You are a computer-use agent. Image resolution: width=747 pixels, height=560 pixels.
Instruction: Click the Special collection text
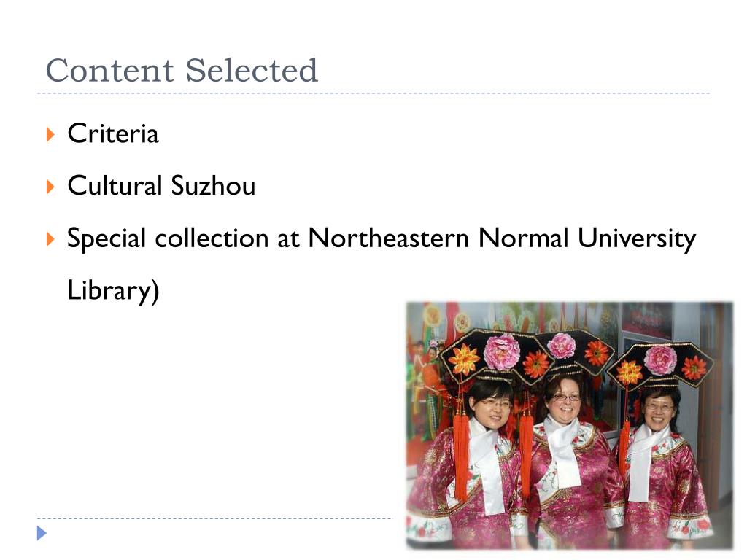(168, 238)
